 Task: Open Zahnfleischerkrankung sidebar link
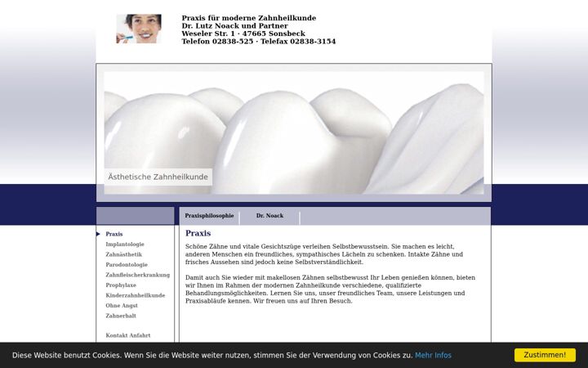tap(138, 275)
